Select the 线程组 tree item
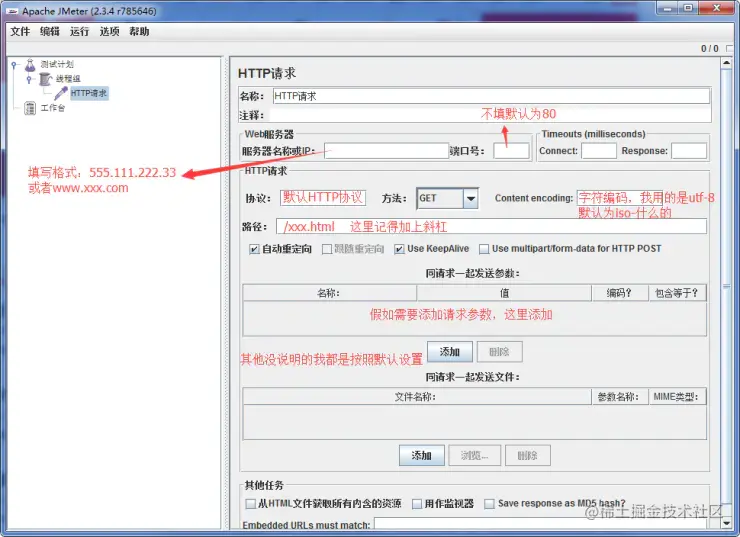 click(68, 79)
